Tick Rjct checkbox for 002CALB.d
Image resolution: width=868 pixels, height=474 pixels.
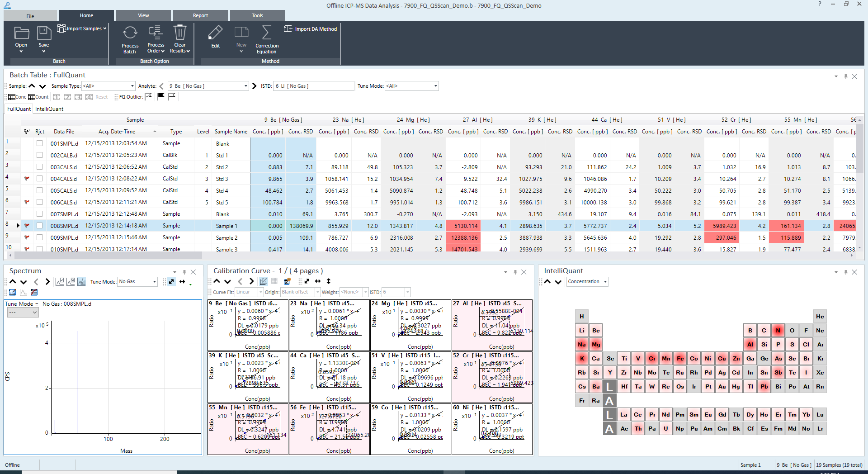(x=40, y=155)
